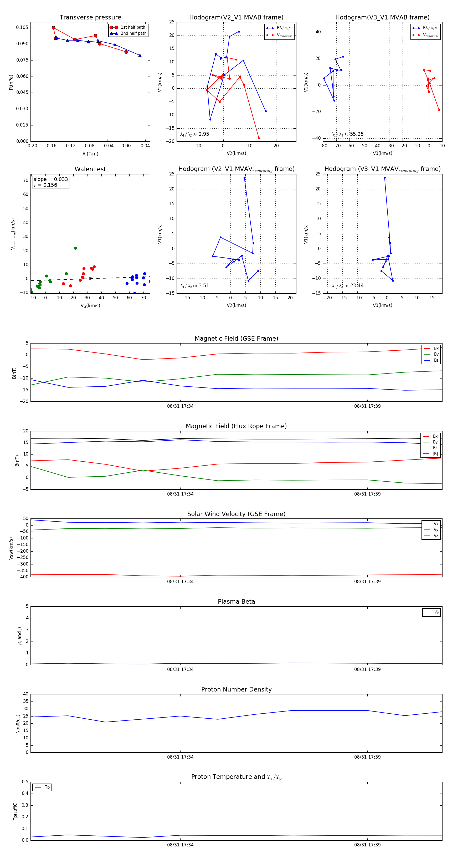Click the 08/31 17:39 tick label under the proton temperature plot

point(367,845)
